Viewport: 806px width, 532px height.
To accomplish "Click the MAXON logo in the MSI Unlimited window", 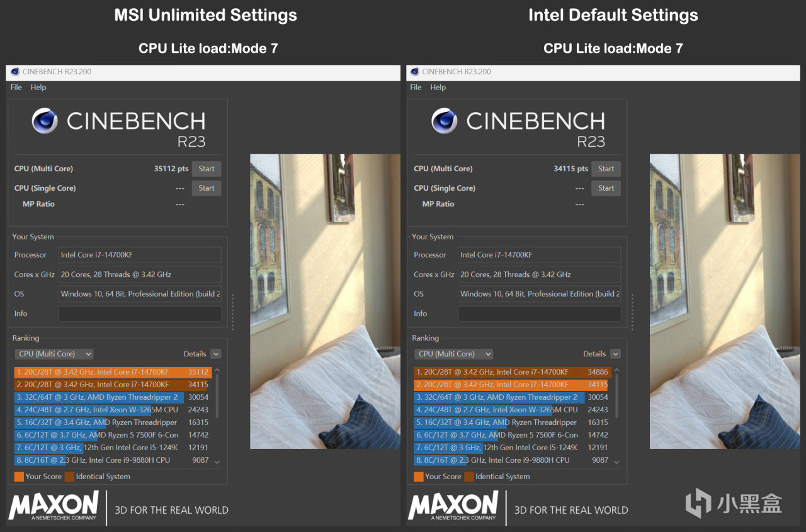I will pos(54,506).
